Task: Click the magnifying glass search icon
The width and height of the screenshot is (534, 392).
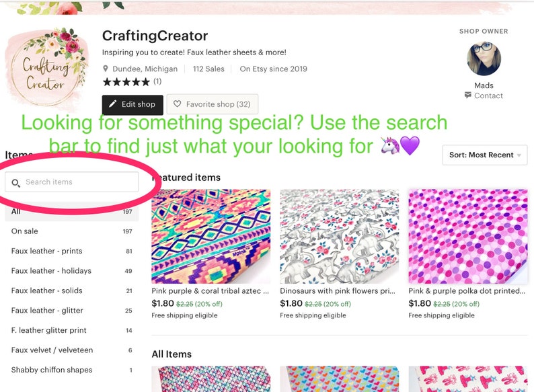Action: pos(15,183)
